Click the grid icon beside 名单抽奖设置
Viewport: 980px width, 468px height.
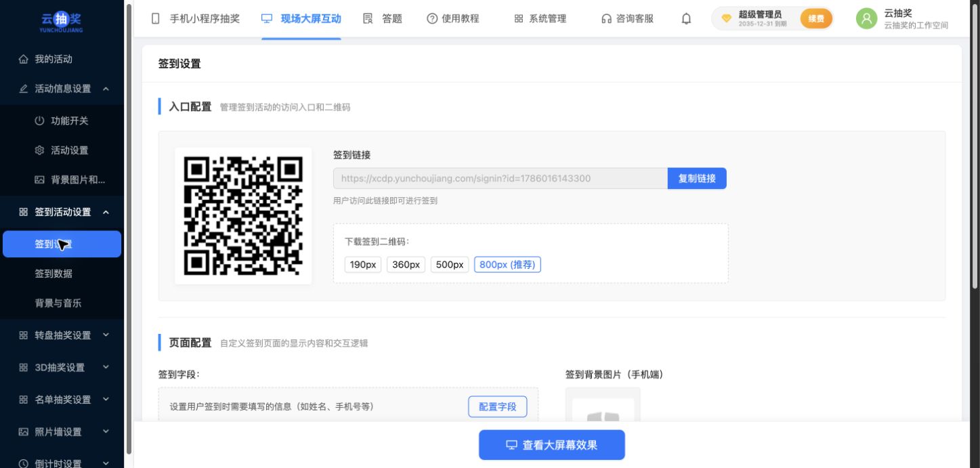point(24,400)
